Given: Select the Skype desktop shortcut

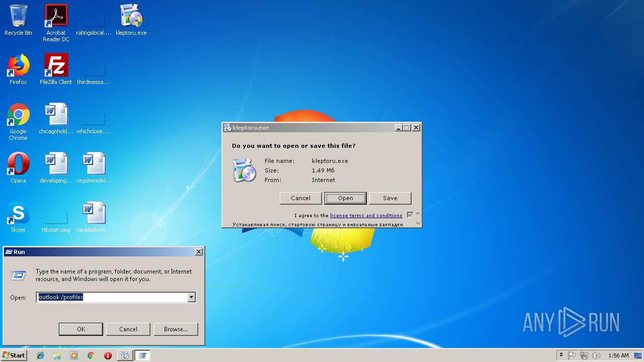Looking at the screenshot, I should (18, 218).
